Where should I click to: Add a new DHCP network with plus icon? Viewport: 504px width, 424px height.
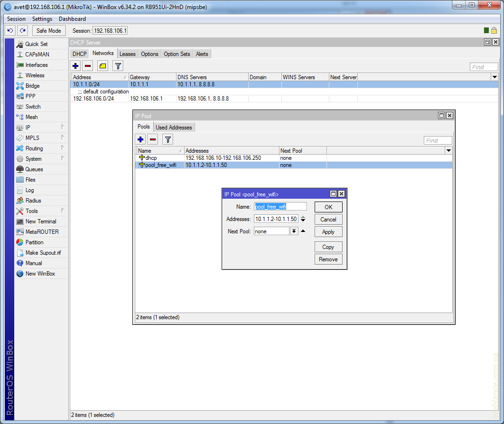75,66
